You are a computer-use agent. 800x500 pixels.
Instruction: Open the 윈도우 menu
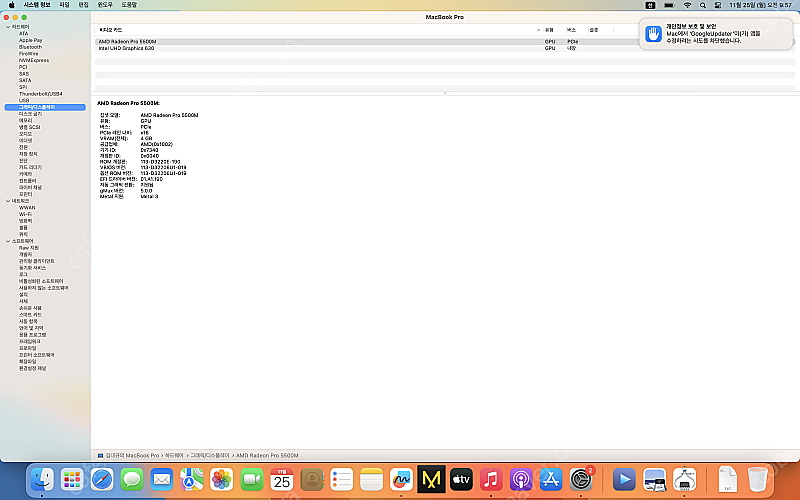(x=105, y=5)
